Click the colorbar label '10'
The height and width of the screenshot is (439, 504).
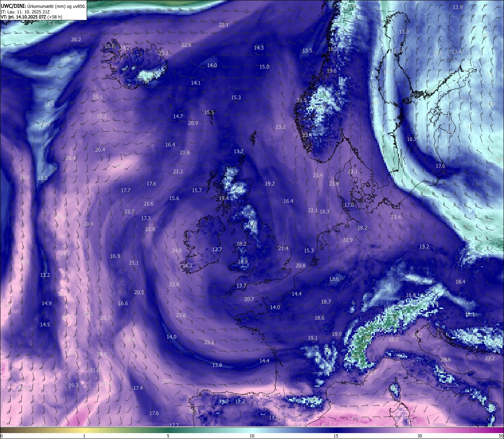[x=252, y=436]
